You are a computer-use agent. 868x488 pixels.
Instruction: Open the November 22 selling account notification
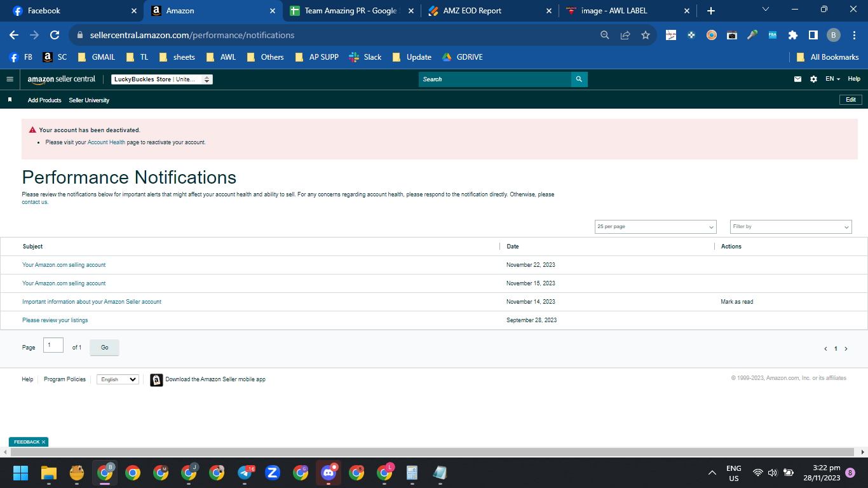64,265
